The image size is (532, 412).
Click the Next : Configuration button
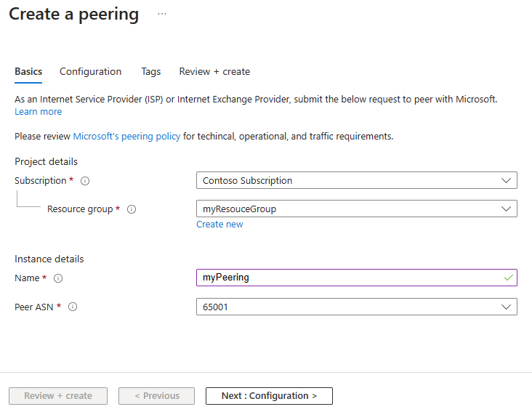(x=269, y=396)
